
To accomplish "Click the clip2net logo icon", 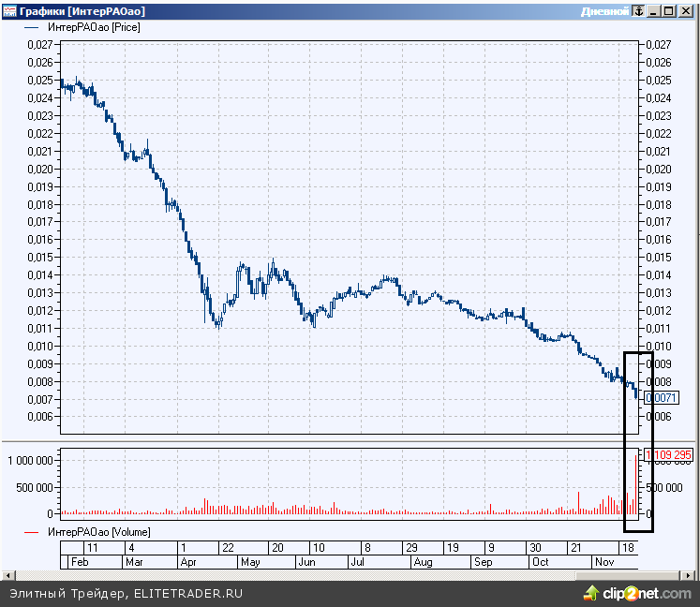I will pos(592,593).
